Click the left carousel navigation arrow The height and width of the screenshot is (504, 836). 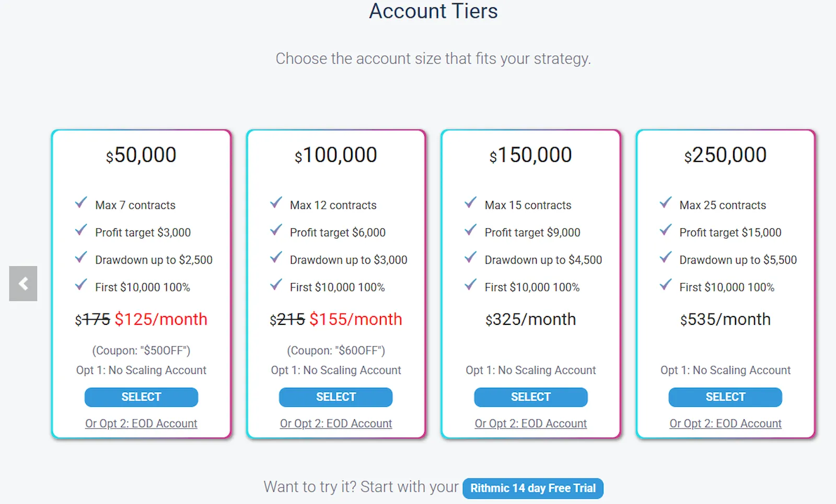23,284
